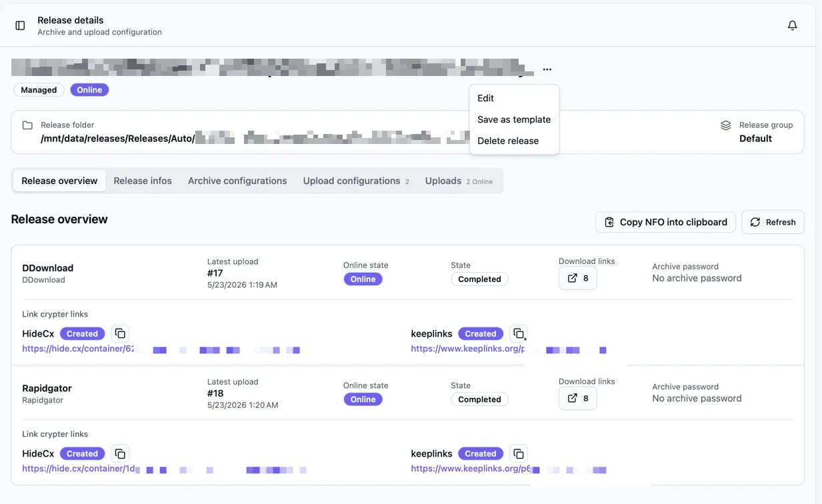The width and height of the screenshot is (822, 504).
Task: Click the release group layers icon
Action: pyautogui.click(x=726, y=125)
